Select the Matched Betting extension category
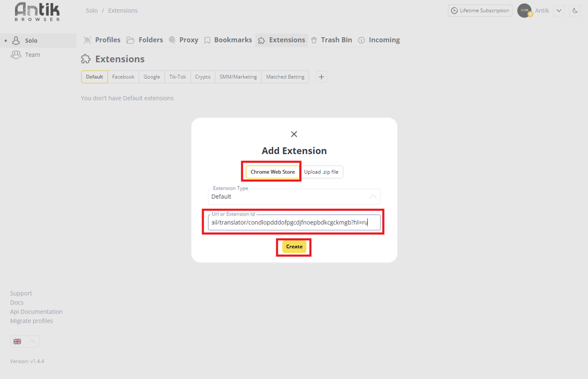 click(x=286, y=77)
